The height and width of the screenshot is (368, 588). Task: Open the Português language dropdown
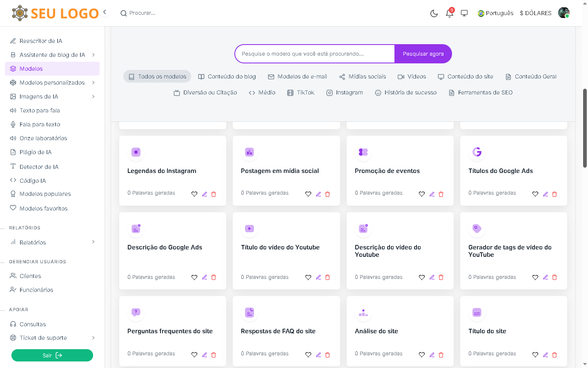point(495,13)
